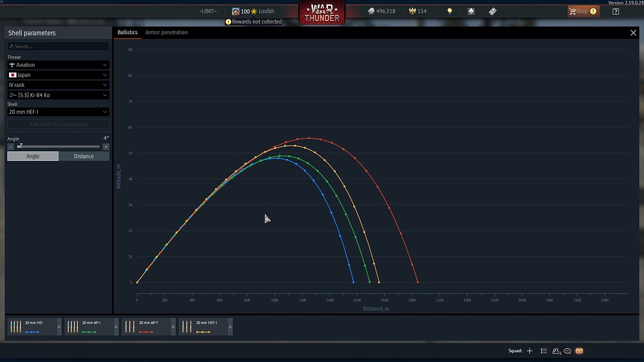
Task: Click the 496,318 Silver Lions balance
Action: click(x=386, y=11)
